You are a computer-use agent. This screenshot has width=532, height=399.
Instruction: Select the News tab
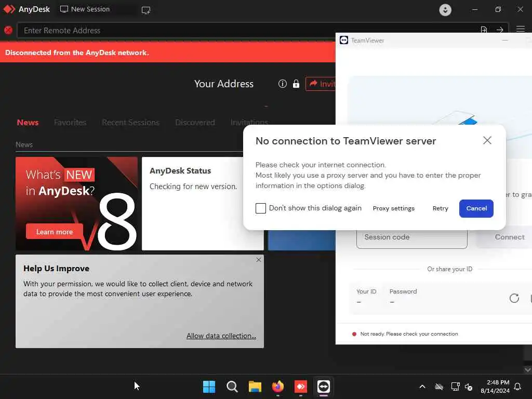tap(28, 123)
